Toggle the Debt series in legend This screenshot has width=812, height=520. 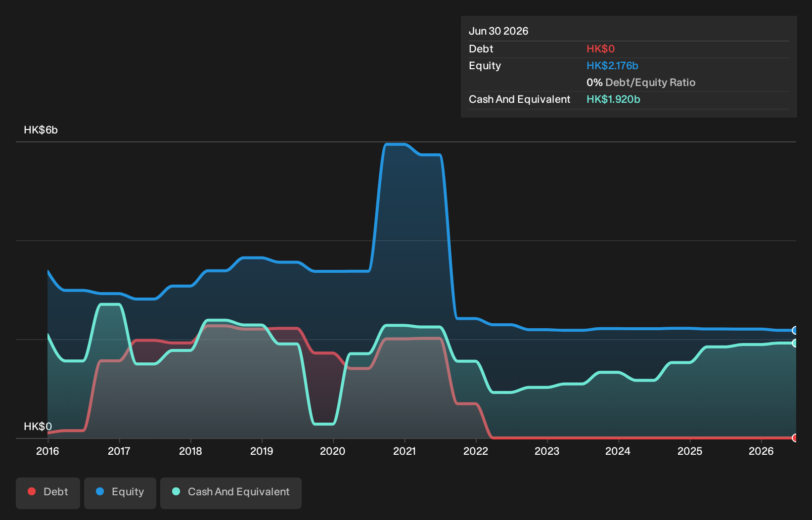click(48, 492)
